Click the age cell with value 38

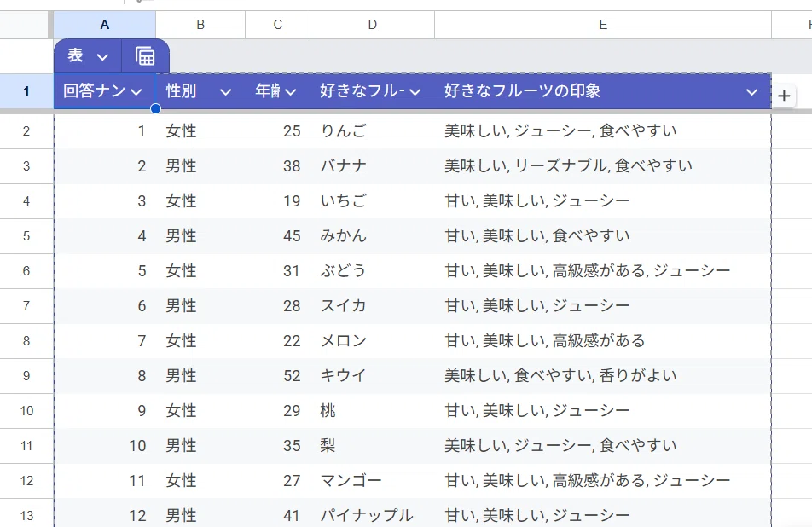[277, 166]
